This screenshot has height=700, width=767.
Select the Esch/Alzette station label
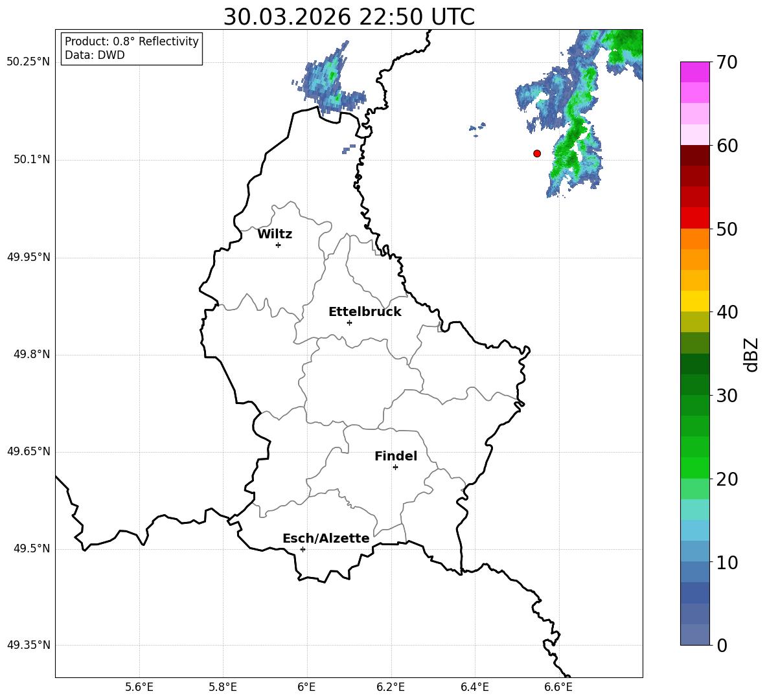pos(326,538)
